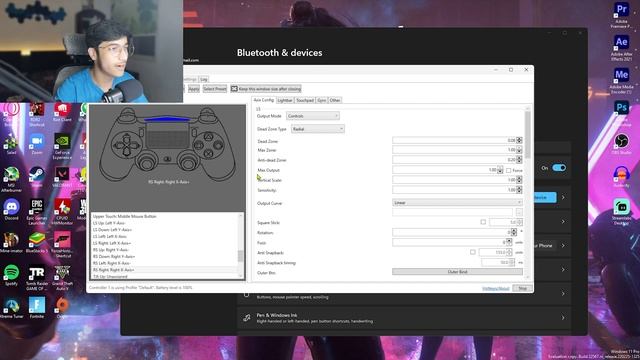Click the Select Preset button
Screen dimensions: 640x360
215,89
